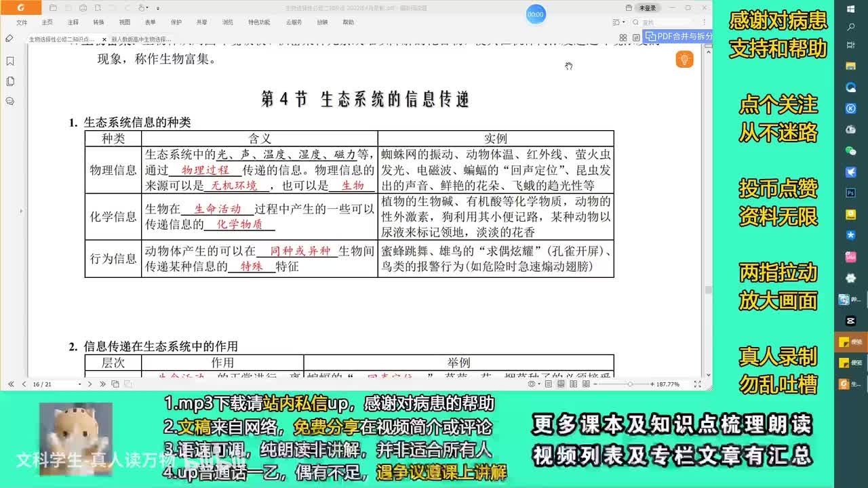Select single page view mode icon

(549, 384)
